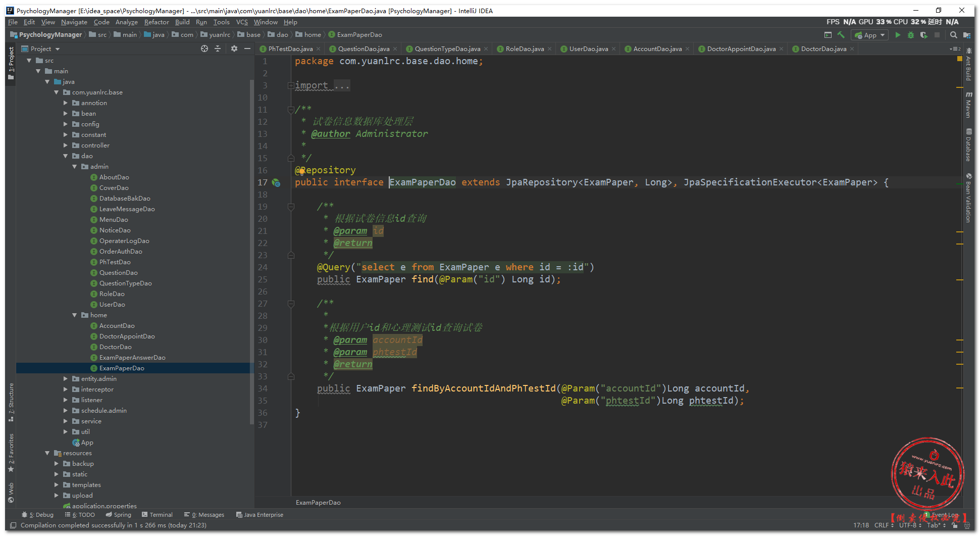This screenshot has width=980, height=536.
Task: Expand the entity.admin folder
Action: [x=66, y=379]
